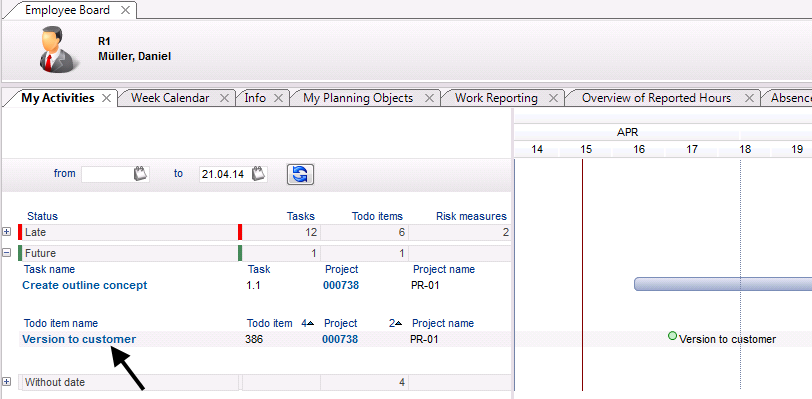Click the Without date todo count 4
The height and width of the screenshot is (399, 812).
coord(401,382)
